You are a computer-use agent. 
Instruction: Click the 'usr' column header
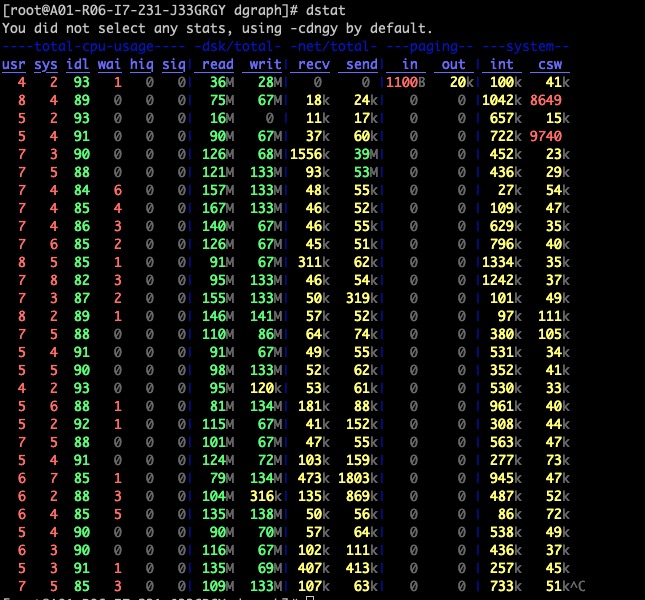click(x=14, y=64)
